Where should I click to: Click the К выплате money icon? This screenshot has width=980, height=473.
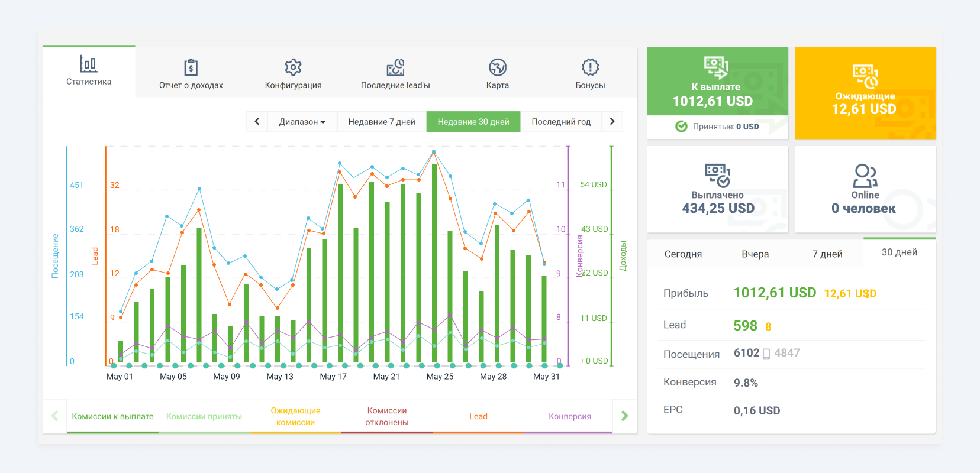coord(716,67)
